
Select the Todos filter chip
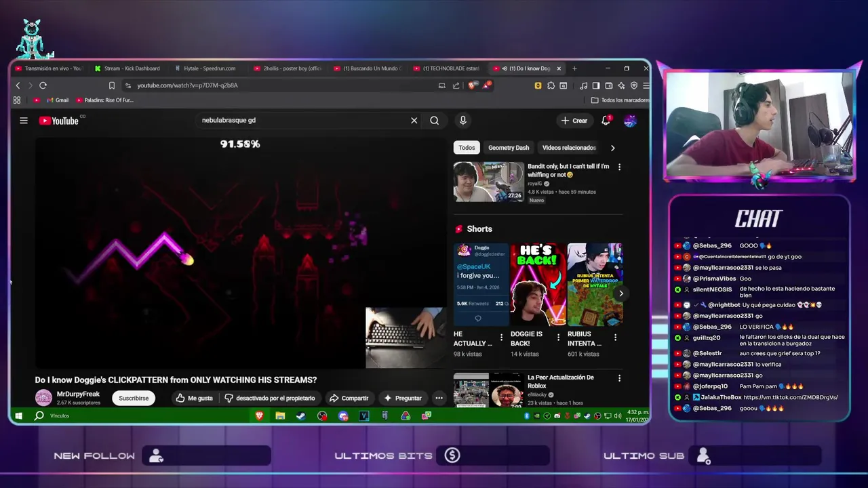pyautogui.click(x=467, y=148)
